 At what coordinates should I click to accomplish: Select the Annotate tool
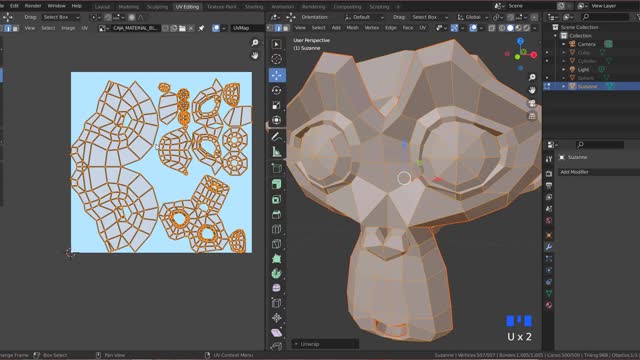pos(276,137)
